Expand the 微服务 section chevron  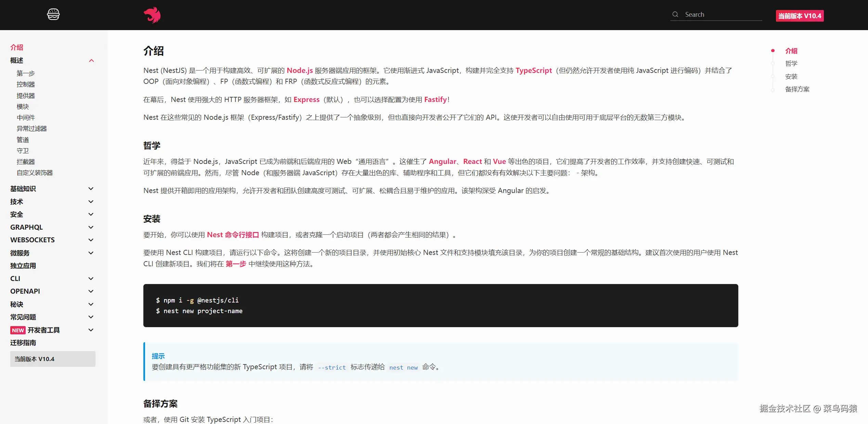(91, 253)
